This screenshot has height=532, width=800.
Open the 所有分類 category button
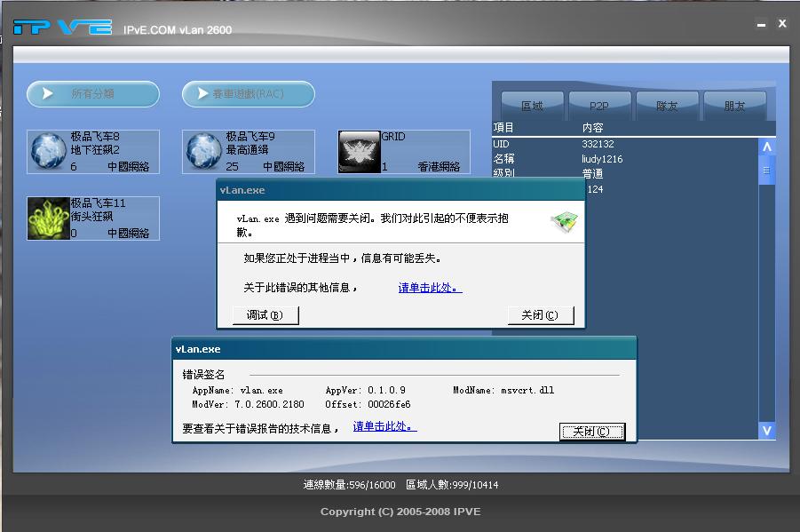tap(93, 94)
